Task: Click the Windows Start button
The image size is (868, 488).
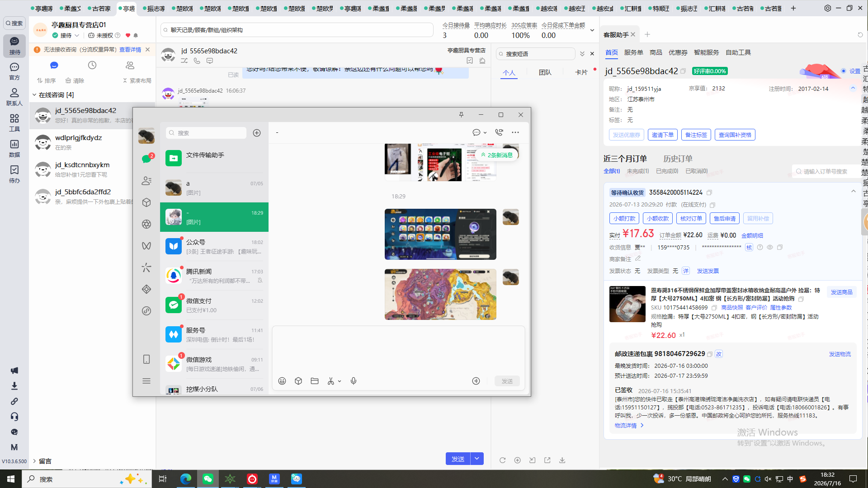Action: point(11,479)
